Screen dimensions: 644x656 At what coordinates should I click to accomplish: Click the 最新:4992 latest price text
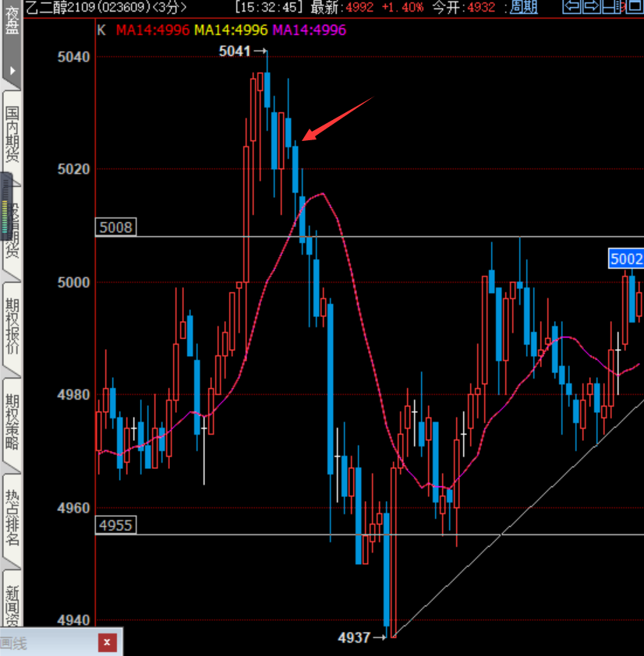(341, 7)
